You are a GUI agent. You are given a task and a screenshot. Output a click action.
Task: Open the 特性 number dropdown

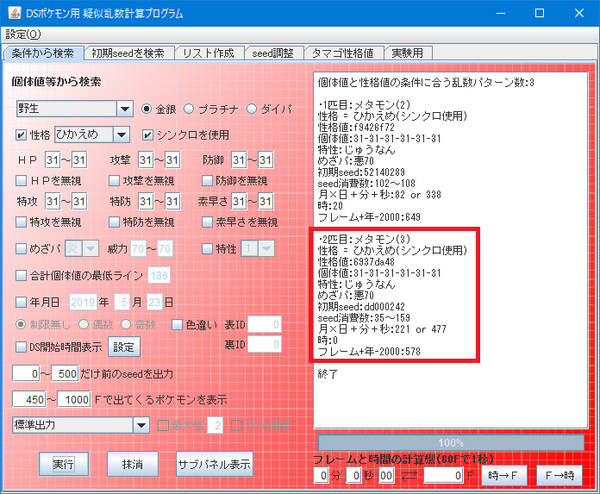tap(266, 249)
